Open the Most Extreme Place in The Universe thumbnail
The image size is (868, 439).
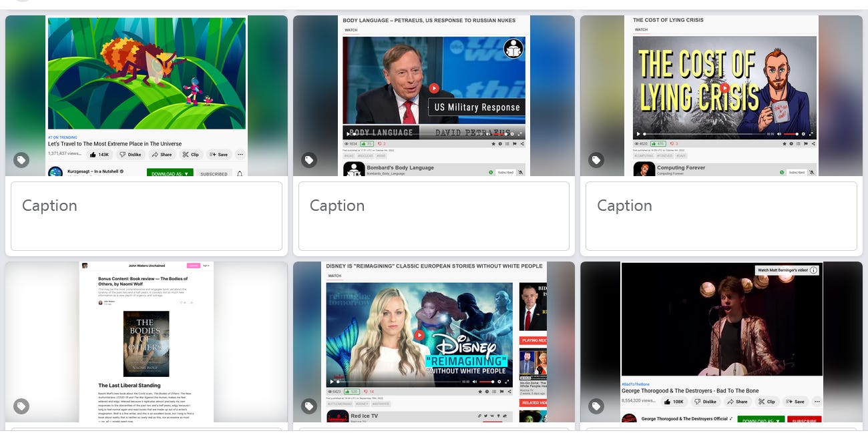click(x=146, y=96)
